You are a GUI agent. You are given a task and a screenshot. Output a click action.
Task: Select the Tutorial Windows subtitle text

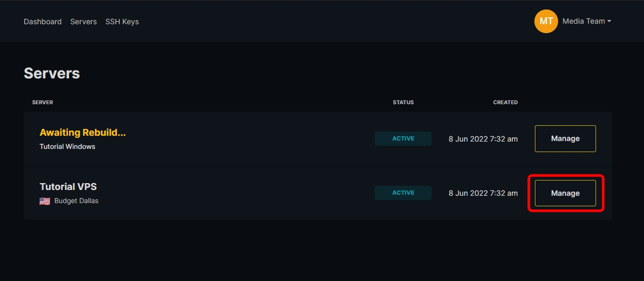(x=67, y=147)
